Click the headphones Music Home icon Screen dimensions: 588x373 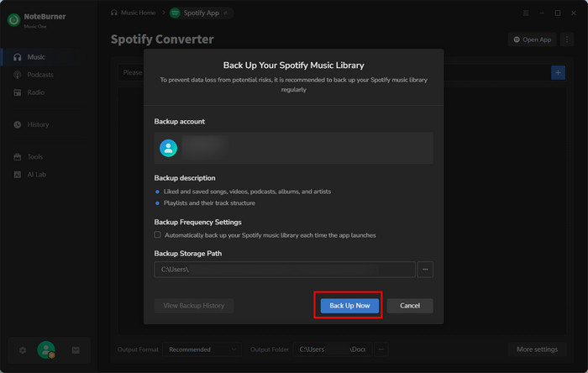click(x=114, y=13)
